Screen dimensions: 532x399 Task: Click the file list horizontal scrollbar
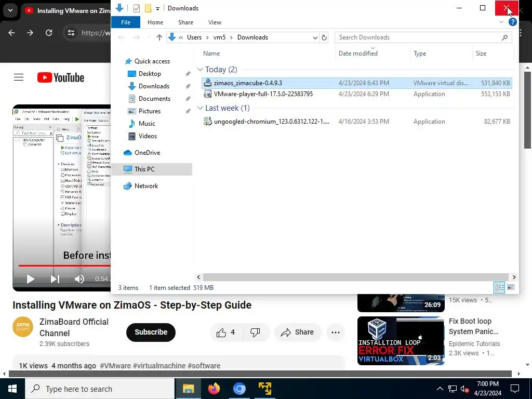click(355, 277)
